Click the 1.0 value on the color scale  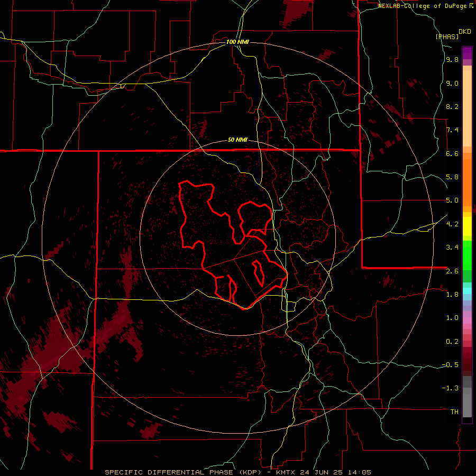pos(452,318)
